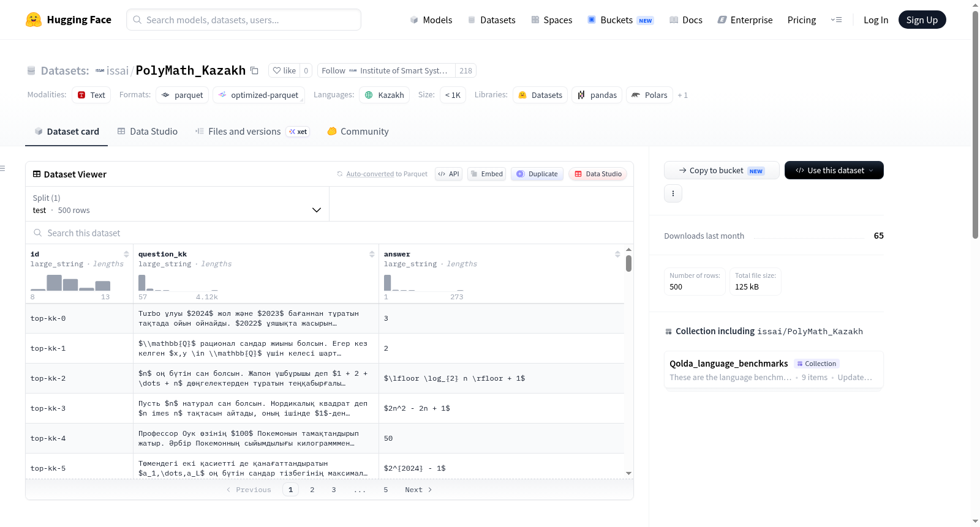Expand the left sidebar menu icon
Image resolution: width=980 pixels, height=527 pixels.
pyautogui.click(x=2, y=168)
